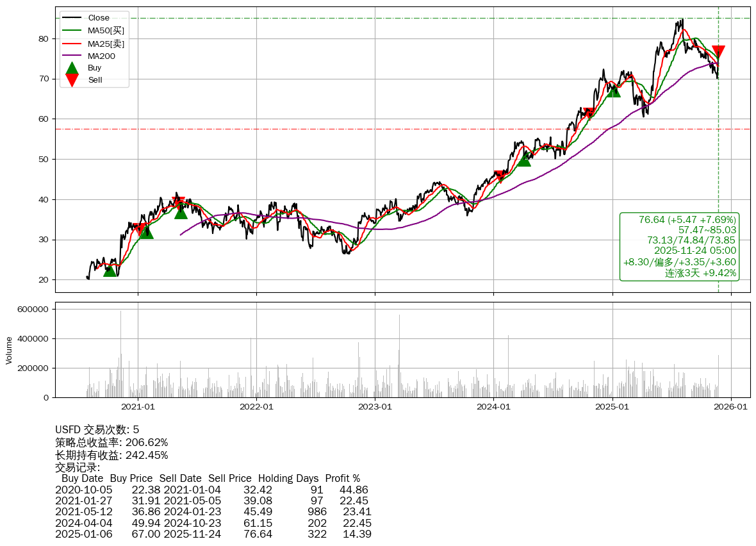Click the Volume axis label

[x=9, y=350]
